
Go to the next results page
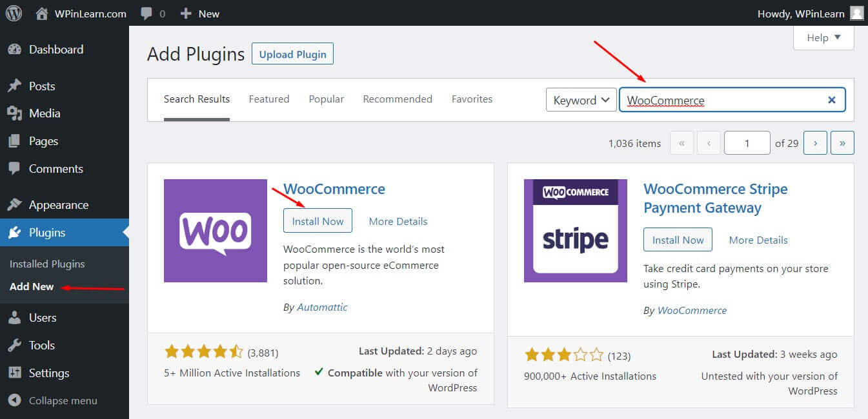click(x=816, y=143)
